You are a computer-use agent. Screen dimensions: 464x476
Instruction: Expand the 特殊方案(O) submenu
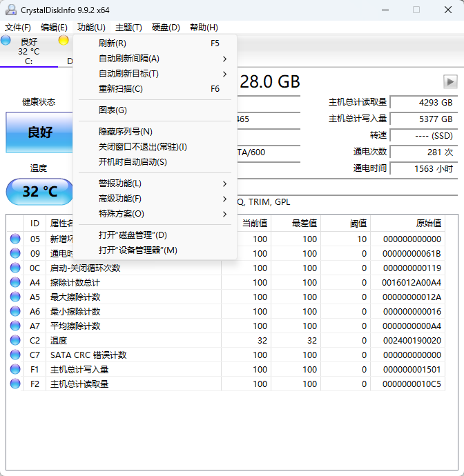[x=155, y=214]
